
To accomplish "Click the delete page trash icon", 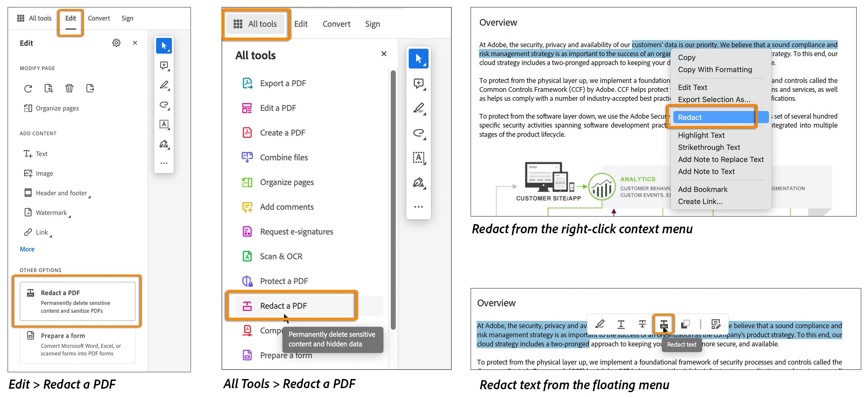I will click(69, 89).
